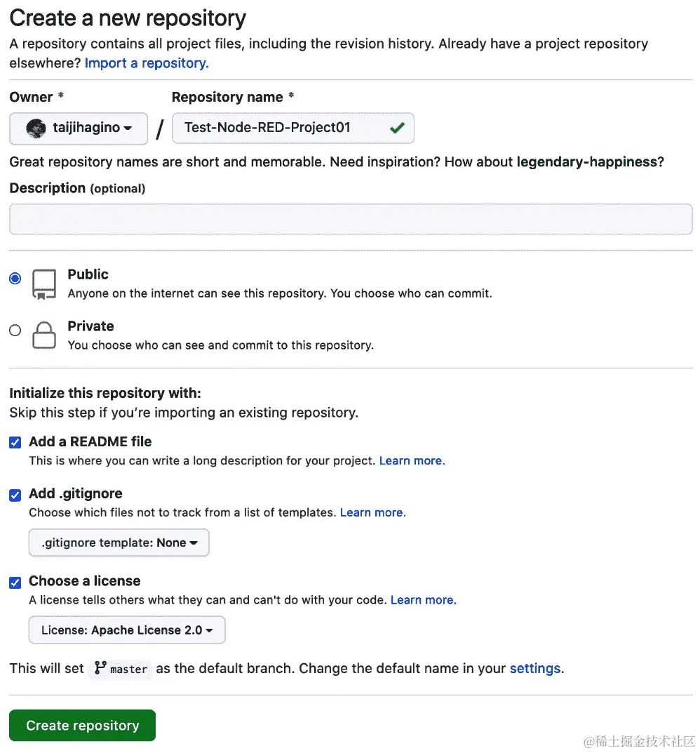Click the Private padlock icon
The image size is (700, 753).
pyautogui.click(x=43, y=335)
